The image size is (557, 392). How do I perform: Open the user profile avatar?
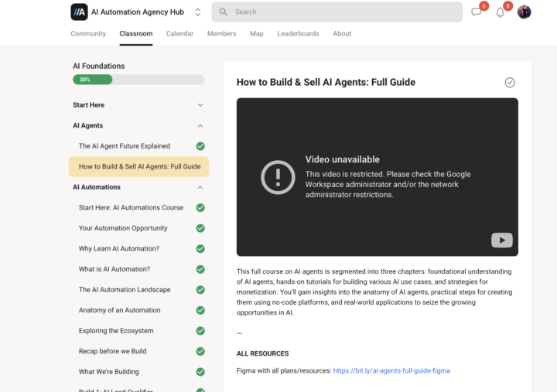pos(524,12)
